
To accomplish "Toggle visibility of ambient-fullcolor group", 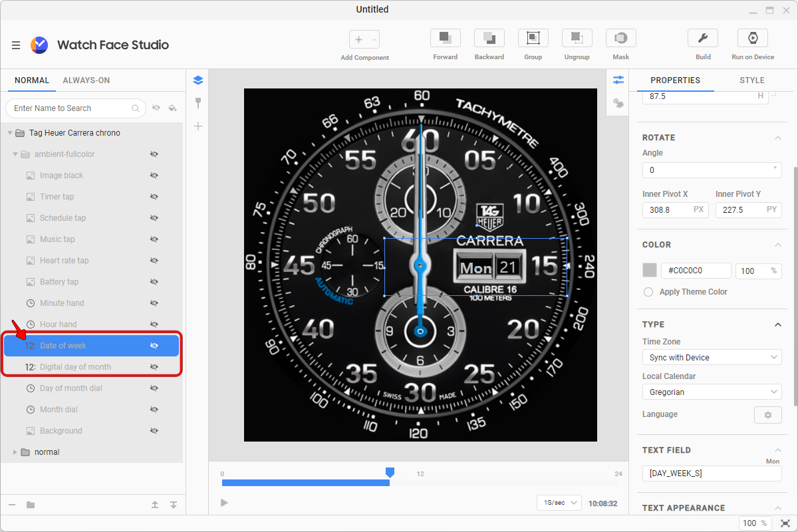I will [x=154, y=154].
